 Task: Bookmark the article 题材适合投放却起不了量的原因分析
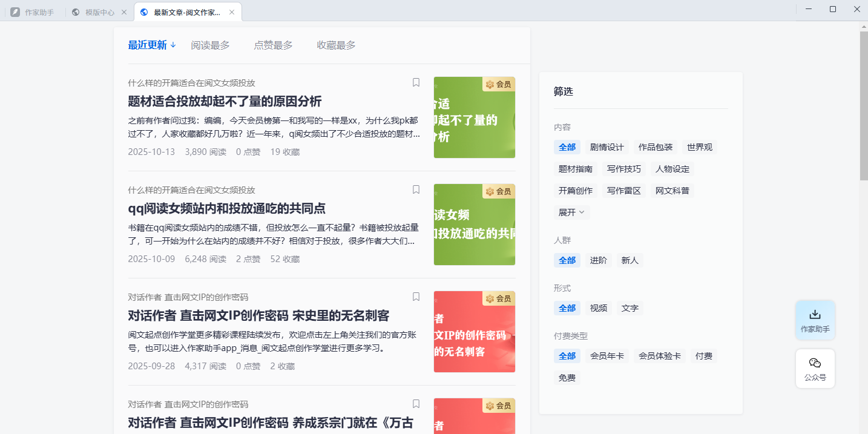(416, 82)
